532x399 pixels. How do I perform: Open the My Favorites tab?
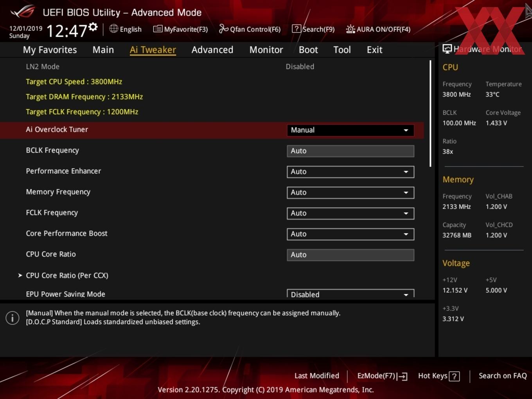coord(50,50)
